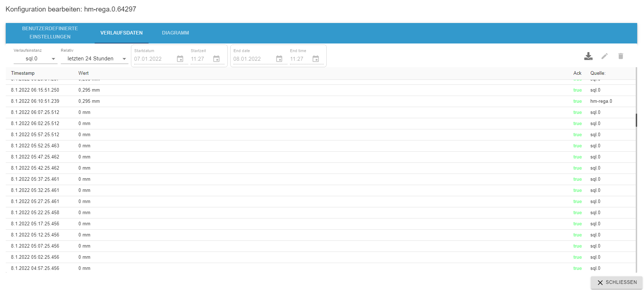Click the 'Konfiguration bearbeiten: hm-rega.0.64297' title

coord(71,9)
